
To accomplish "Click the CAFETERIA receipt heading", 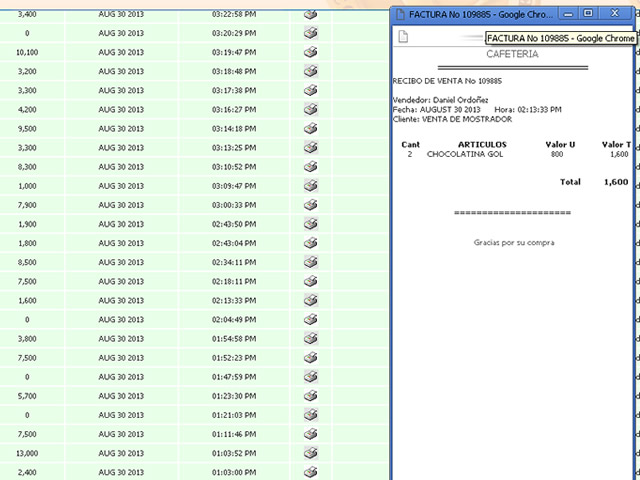I will 512,54.
